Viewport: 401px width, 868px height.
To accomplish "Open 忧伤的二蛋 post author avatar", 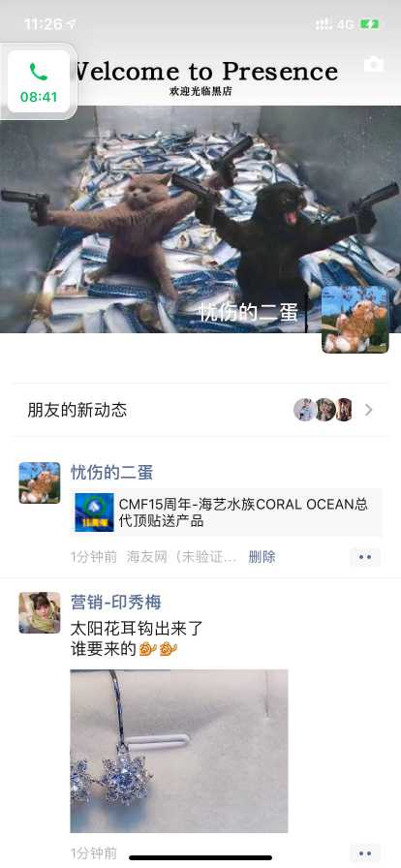I will coord(40,482).
